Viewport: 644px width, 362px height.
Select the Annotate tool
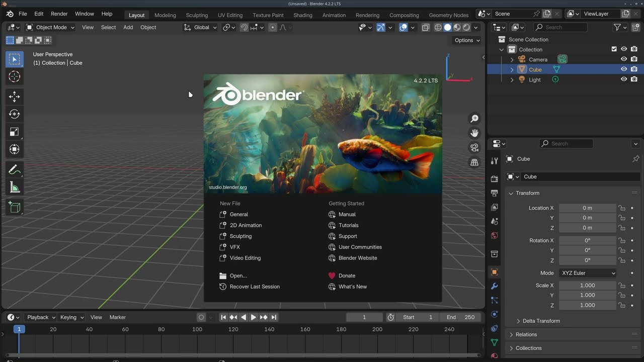point(15,170)
